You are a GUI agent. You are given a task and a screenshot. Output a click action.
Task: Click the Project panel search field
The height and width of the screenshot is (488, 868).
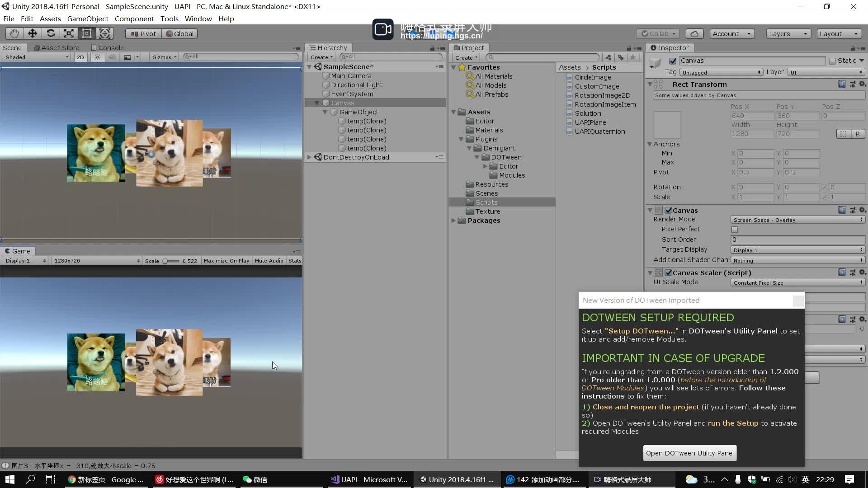[x=542, y=57]
